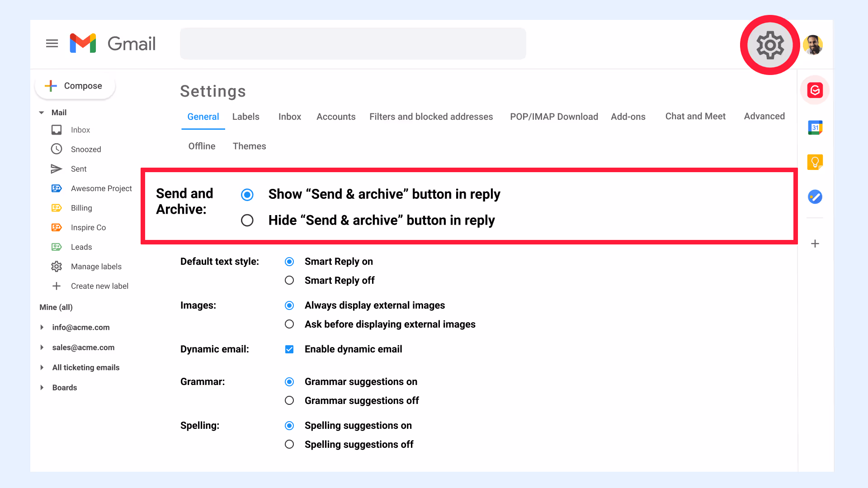
Task: Uncheck Enable dynamic email checkbox
Action: pyautogui.click(x=289, y=349)
